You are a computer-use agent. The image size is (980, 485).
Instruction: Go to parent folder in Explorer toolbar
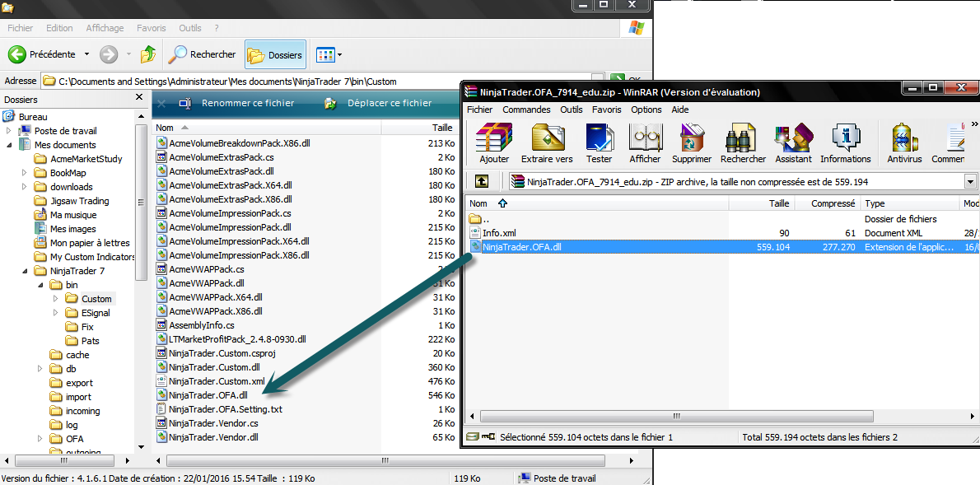148,54
